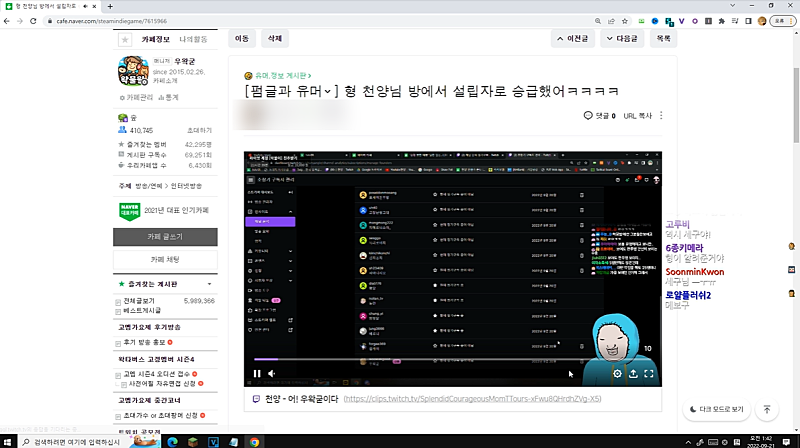Open the 카페정보 tab
Image resolution: width=800 pixels, height=448 pixels.
pos(156,39)
